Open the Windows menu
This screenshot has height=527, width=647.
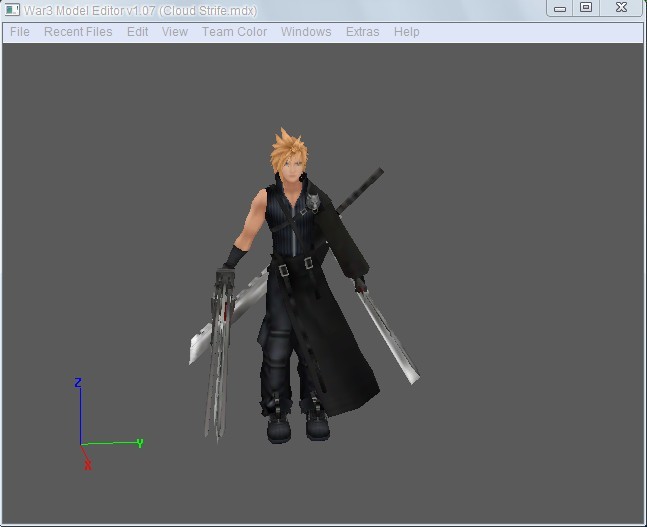(306, 32)
